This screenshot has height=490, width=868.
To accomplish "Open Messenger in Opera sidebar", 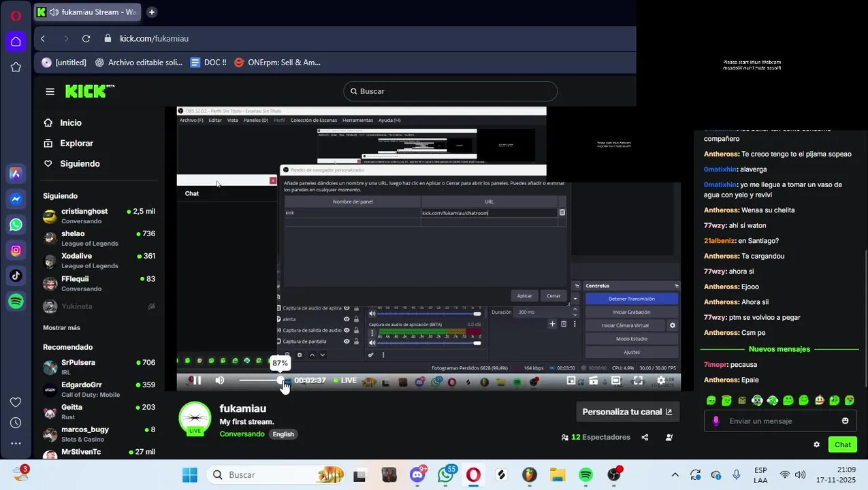I will click(16, 199).
